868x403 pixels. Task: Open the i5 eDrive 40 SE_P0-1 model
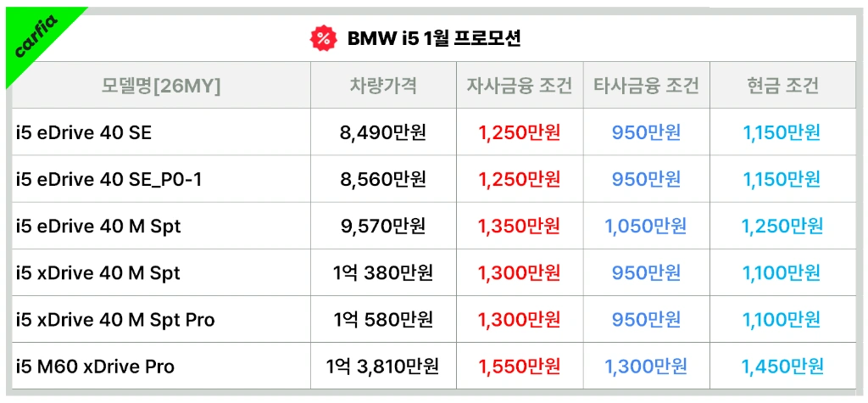(x=108, y=180)
